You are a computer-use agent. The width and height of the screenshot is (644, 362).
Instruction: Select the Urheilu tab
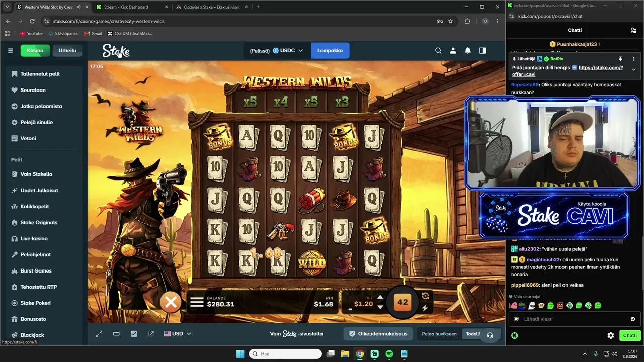pos(67,50)
